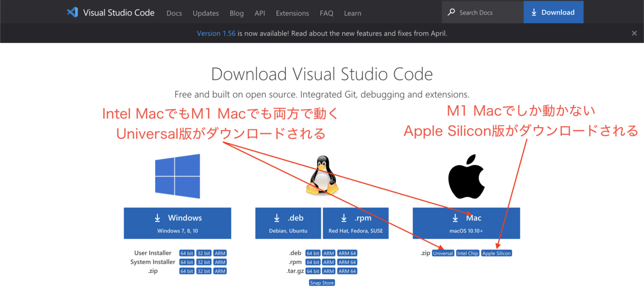
Task: Select Windows .zip 32 bit
Action: click(203, 271)
